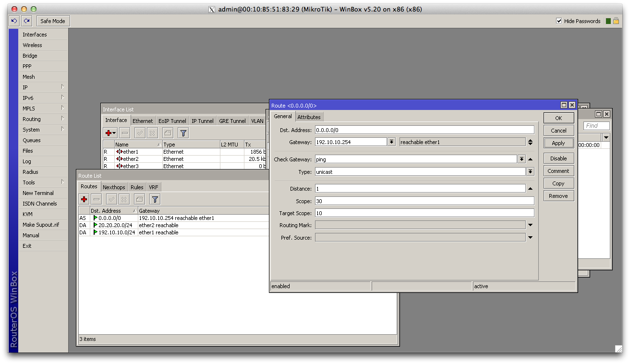Click Dst. Address column header in Route List
The height and width of the screenshot is (364, 630).
coord(113,210)
